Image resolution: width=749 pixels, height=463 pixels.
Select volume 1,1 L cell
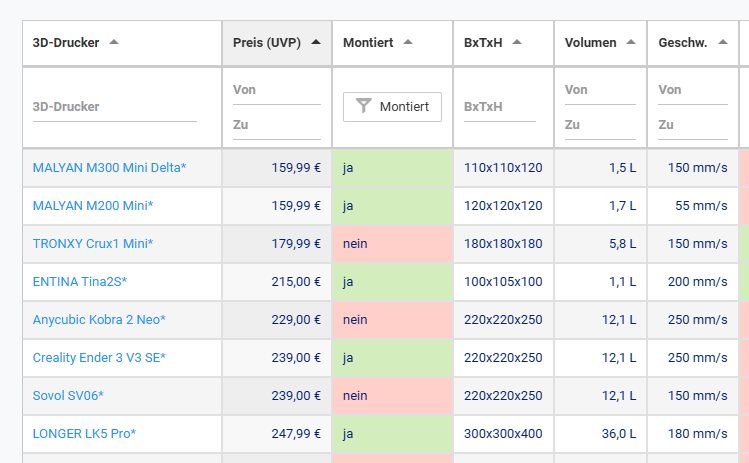[600, 281]
